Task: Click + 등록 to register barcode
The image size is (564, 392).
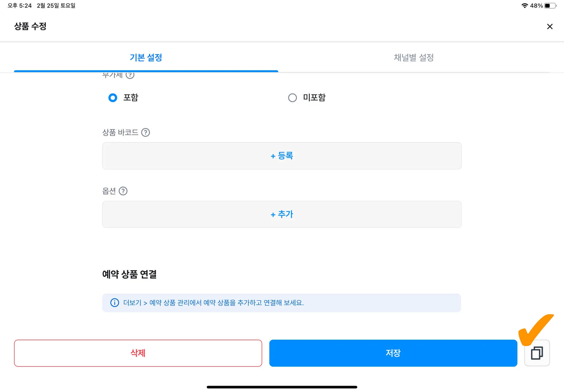Action: (x=282, y=156)
